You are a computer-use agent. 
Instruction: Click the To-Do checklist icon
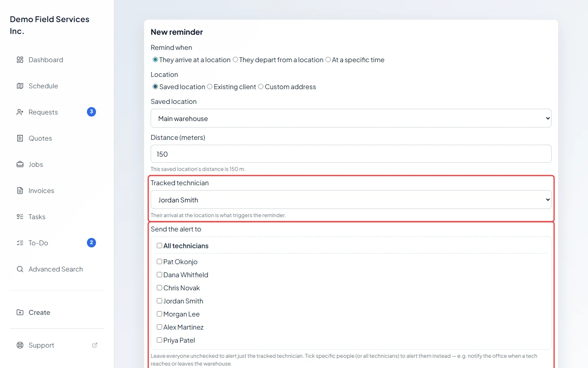20,243
